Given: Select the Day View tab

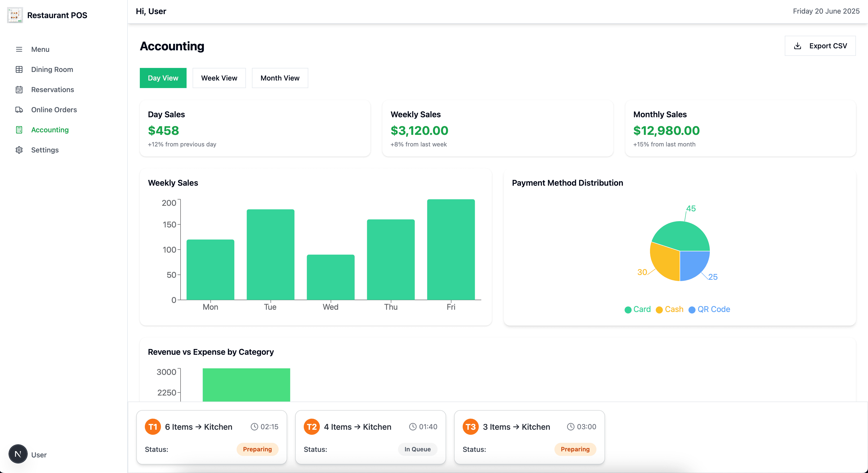Looking at the screenshot, I should [163, 78].
